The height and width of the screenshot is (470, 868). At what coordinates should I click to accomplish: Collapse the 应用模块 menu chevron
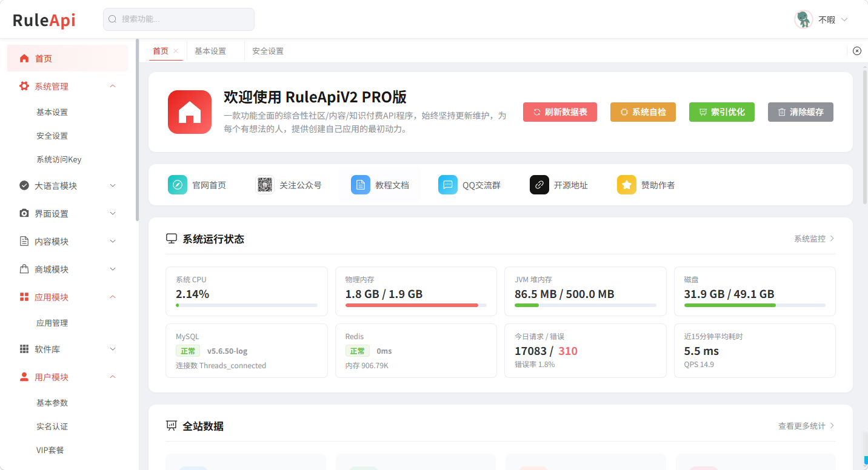(x=113, y=297)
